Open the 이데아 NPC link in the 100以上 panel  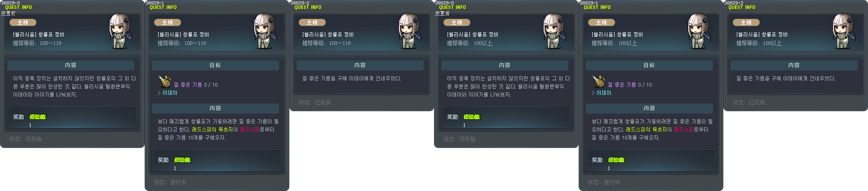[604, 93]
